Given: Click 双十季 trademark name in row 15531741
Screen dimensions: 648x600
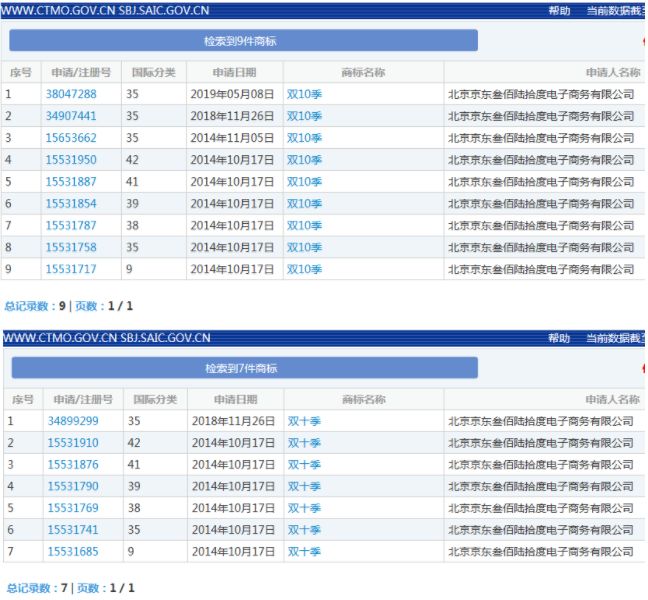Looking at the screenshot, I should 304,530.
